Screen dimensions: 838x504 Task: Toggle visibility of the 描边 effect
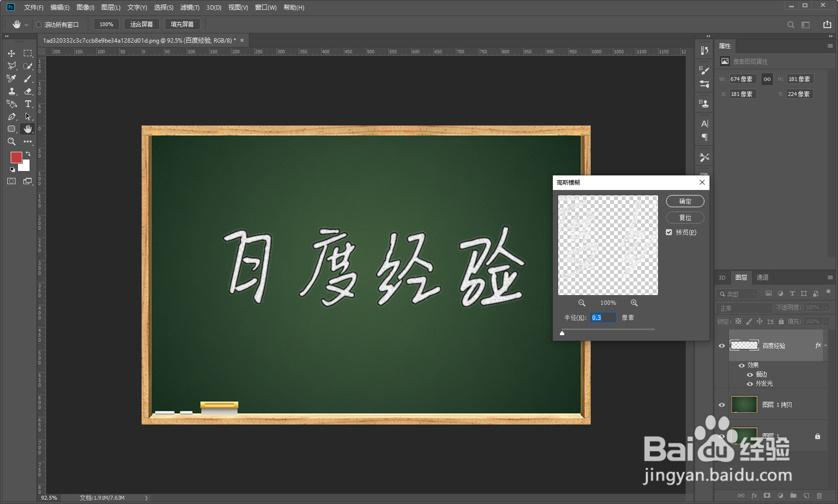(750, 374)
